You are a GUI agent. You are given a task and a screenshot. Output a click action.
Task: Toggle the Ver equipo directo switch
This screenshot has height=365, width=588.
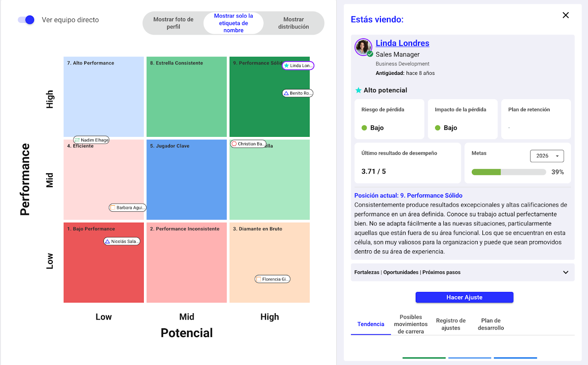tap(26, 20)
